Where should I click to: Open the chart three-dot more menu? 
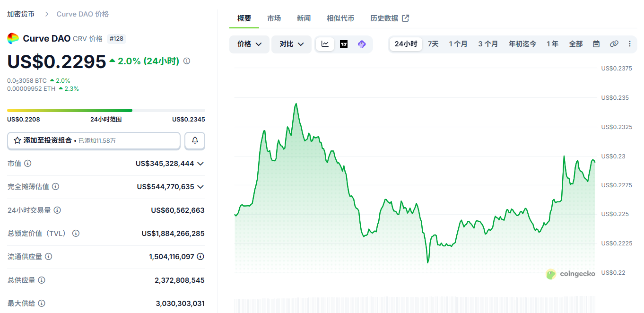click(x=629, y=44)
